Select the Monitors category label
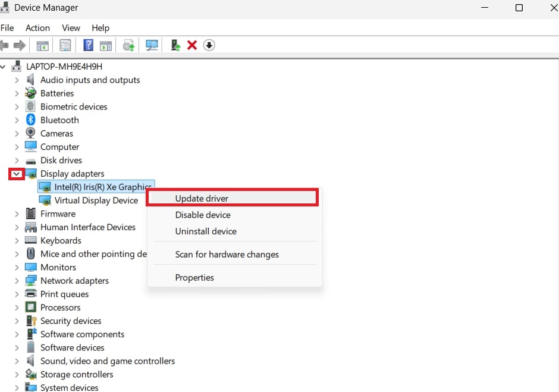Viewport: 559px width, 392px height. pyautogui.click(x=58, y=267)
